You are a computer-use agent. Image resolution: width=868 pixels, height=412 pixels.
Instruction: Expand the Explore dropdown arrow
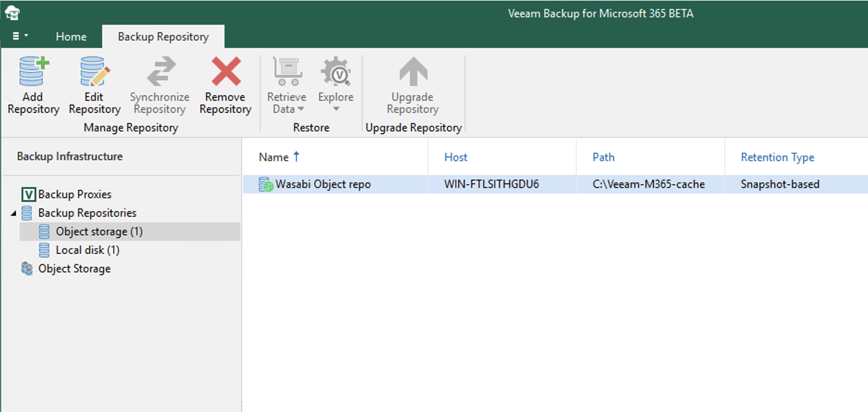tap(336, 109)
